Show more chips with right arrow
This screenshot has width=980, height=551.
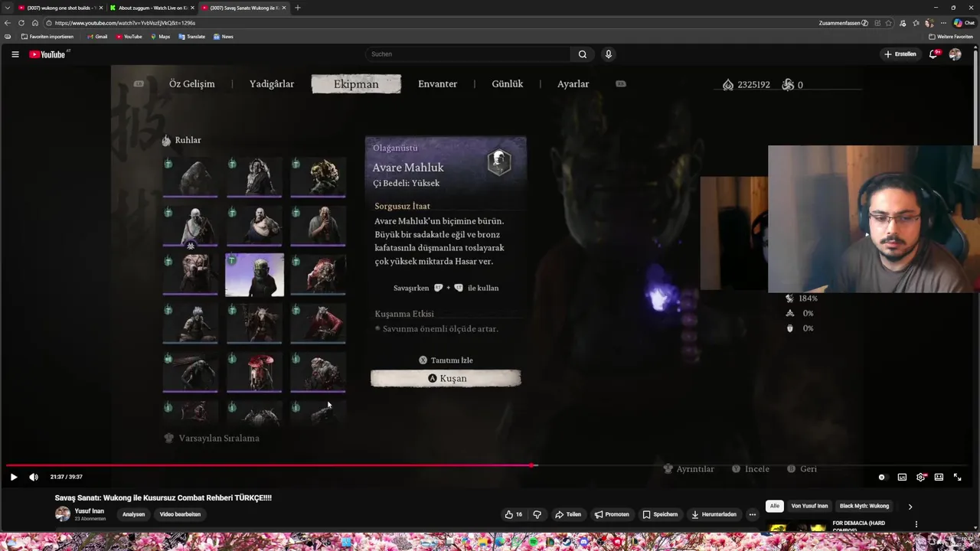[910, 506]
